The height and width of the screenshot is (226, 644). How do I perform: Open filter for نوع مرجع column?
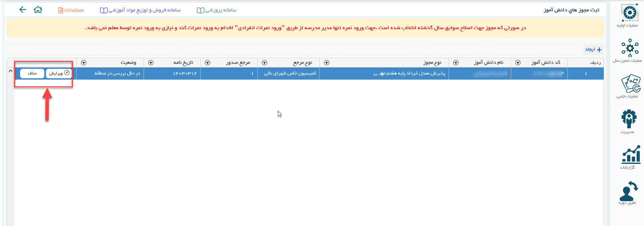pos(264,63)
